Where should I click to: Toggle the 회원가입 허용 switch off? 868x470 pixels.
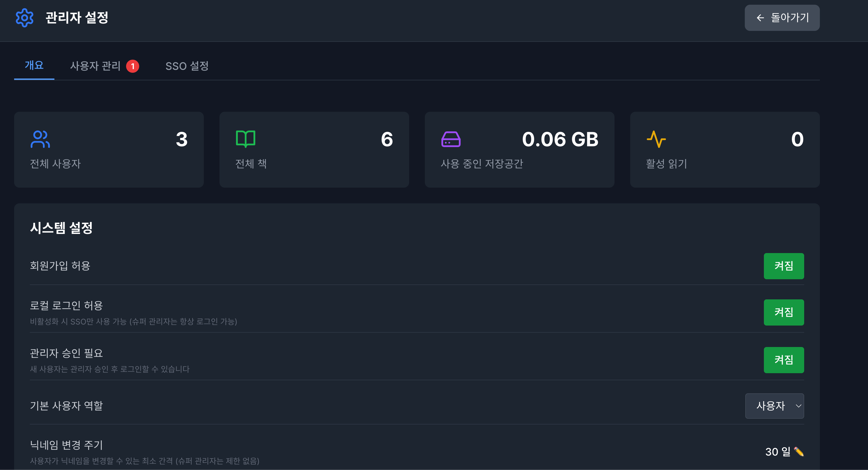[x=784, y=266]
